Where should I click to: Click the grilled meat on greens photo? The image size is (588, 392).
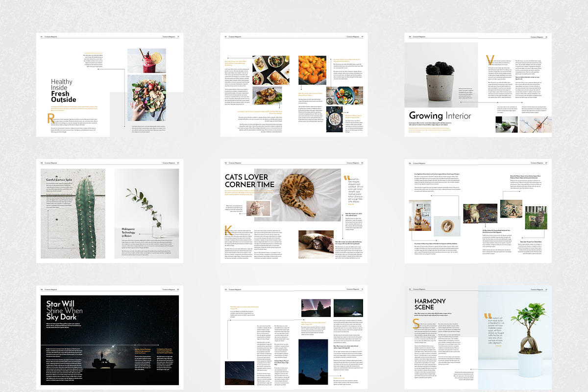pos(267,96)
